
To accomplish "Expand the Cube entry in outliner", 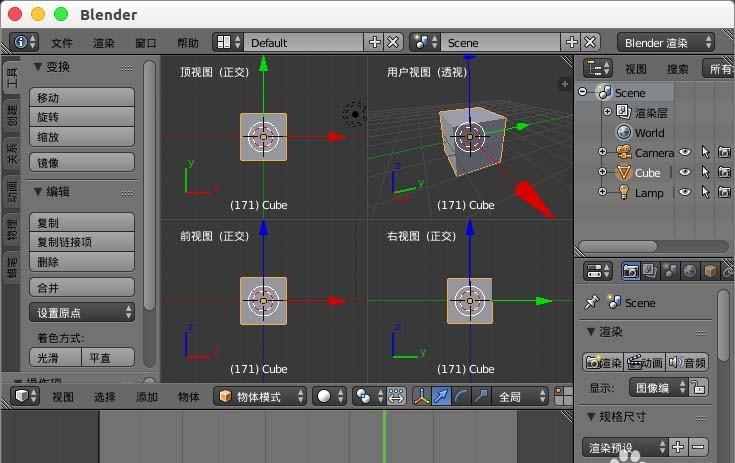I will 602,172.
